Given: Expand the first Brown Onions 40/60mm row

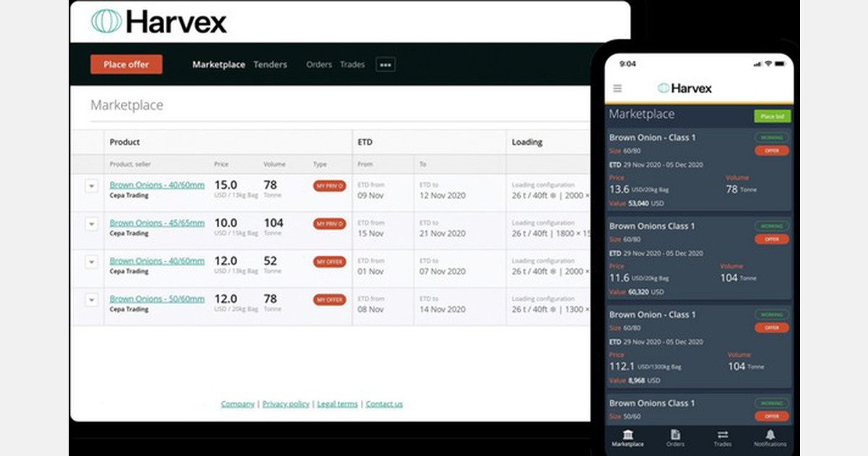Looking at the screenshot, I should pos(91,186).
